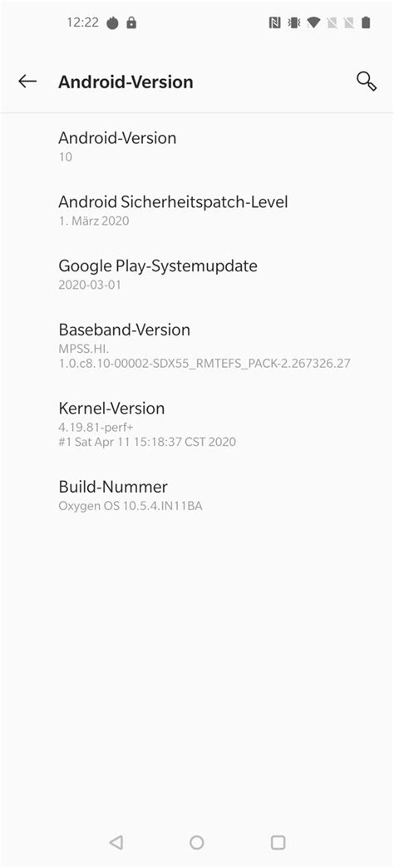Open Google Play-Systemupdate entry
This screenshot has height=868, width=394.
(197, 275)
